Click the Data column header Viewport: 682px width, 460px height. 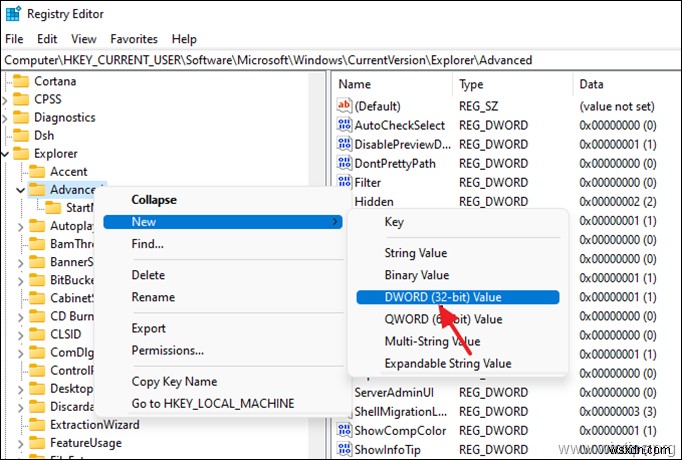coord(627,84)
